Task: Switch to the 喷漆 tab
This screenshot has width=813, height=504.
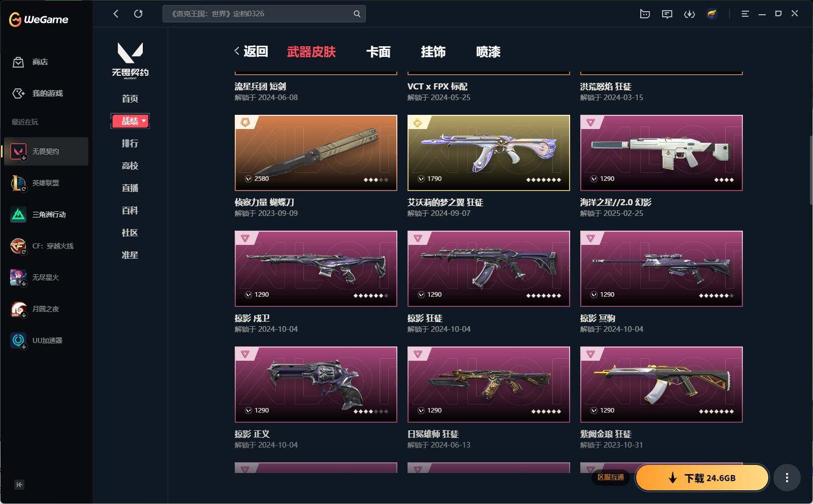Action: pos(488,52)
